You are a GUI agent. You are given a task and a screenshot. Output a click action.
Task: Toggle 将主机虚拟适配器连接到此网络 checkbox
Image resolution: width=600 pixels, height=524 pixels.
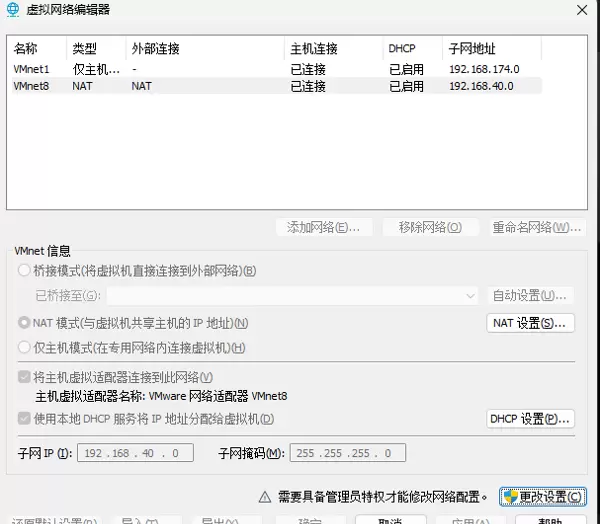click(x=25, y=377)
